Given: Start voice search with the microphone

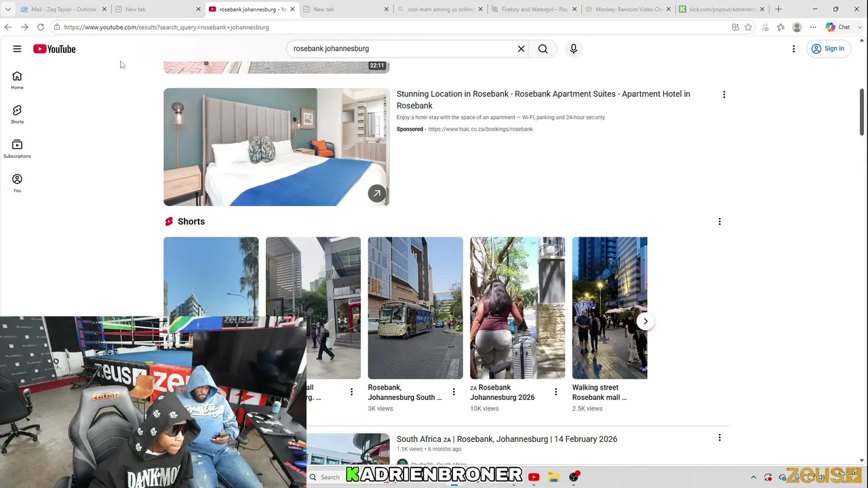Looking at the screenshot, I should coord(574,49).
